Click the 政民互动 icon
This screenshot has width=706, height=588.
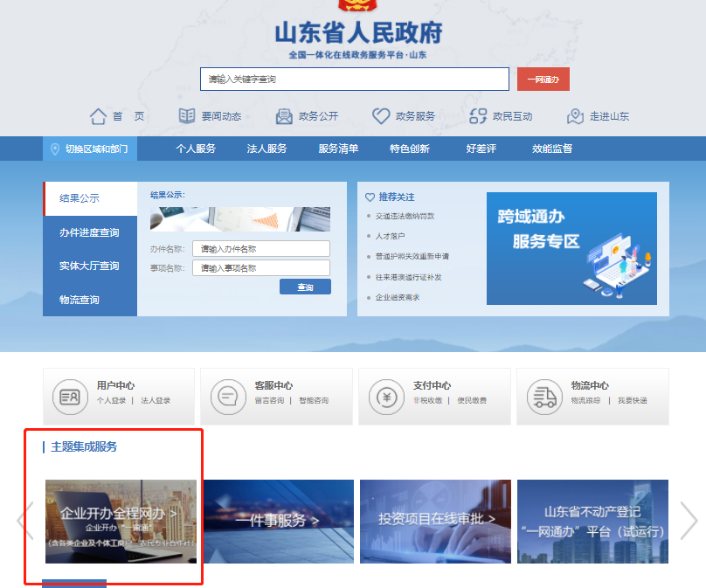point(478,116)
